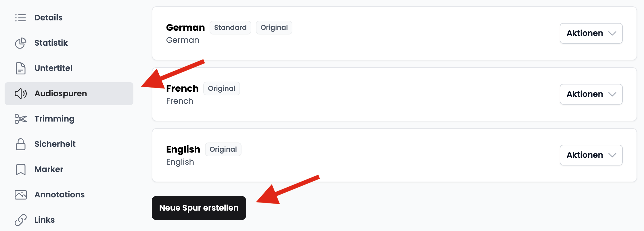Click the Original badge on English track
644x231 pixels.
coord(223,149)
